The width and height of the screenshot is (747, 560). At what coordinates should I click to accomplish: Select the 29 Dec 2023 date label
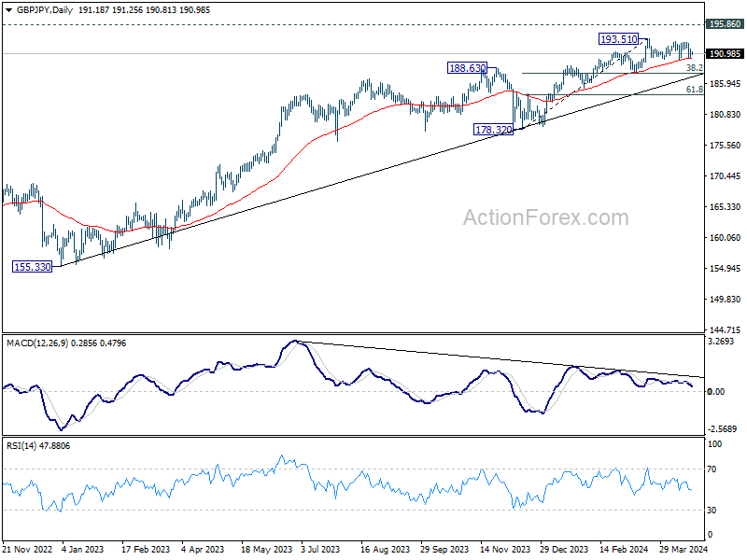564,549
